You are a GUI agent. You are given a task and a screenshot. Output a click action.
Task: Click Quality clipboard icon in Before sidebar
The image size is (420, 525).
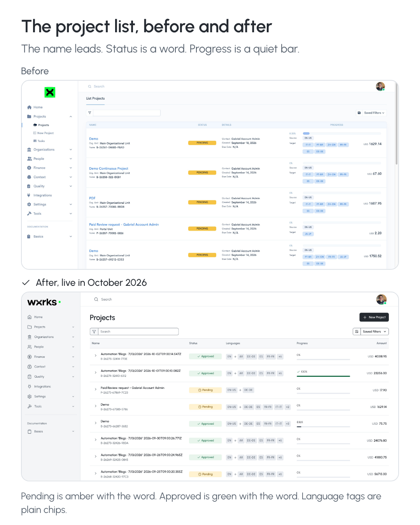[29, 186]
